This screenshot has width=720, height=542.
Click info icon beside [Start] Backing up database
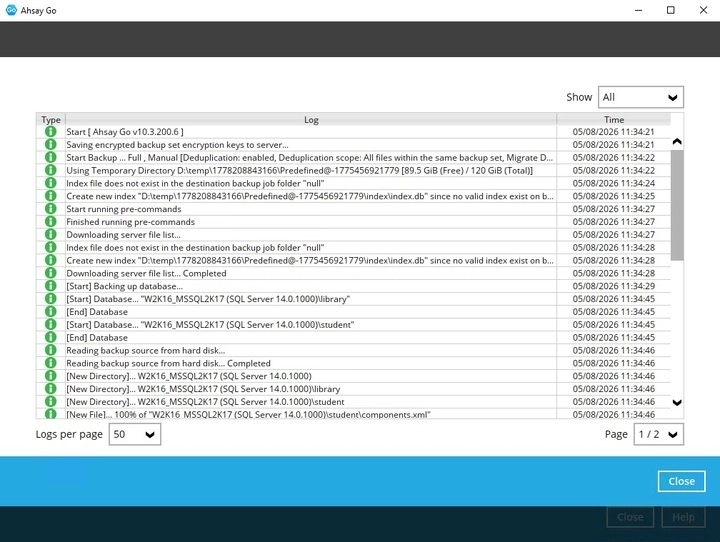(51, 286)
